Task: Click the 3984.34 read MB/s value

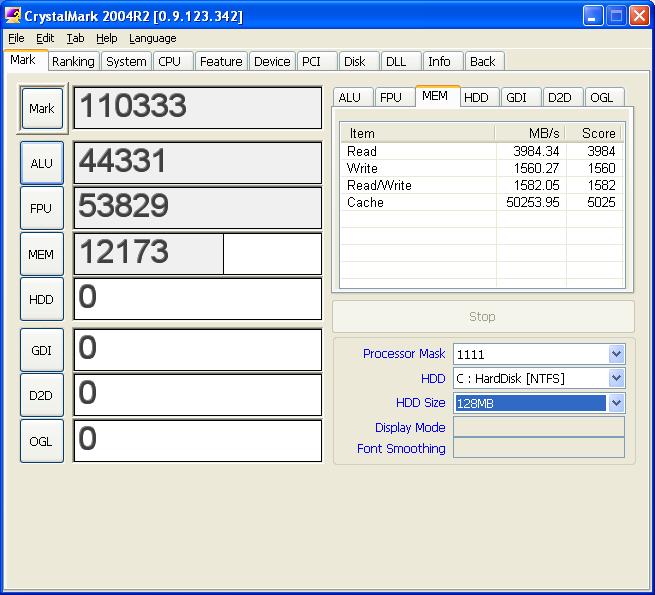Action: [536, 151]
